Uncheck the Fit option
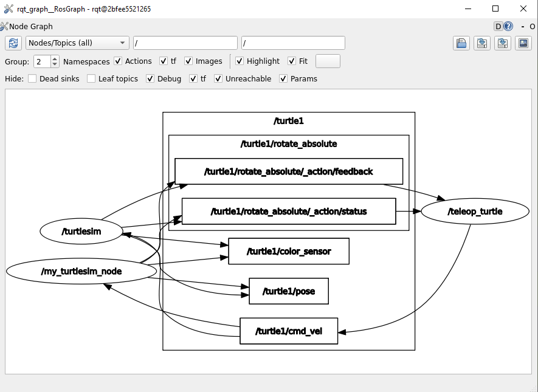Screen dimensions: 538x392 (292, 61)
